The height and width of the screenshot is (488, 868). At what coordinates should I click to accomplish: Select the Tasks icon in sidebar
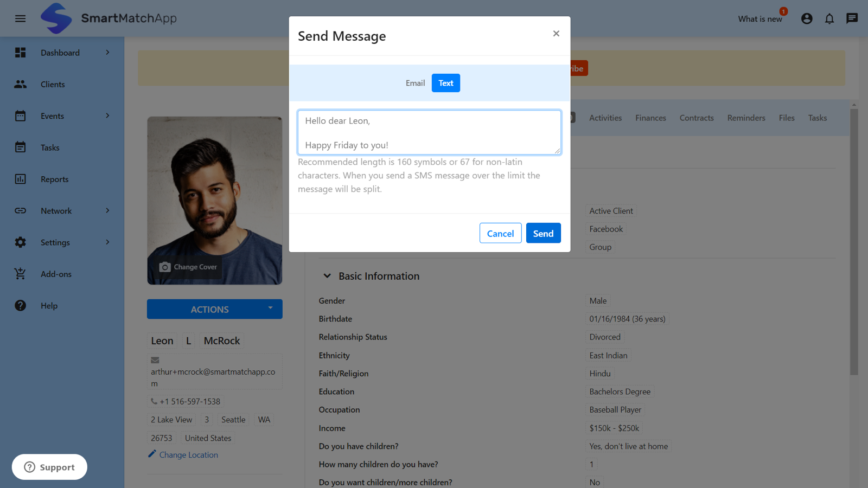pyautogui.click(x=20, y=147)
